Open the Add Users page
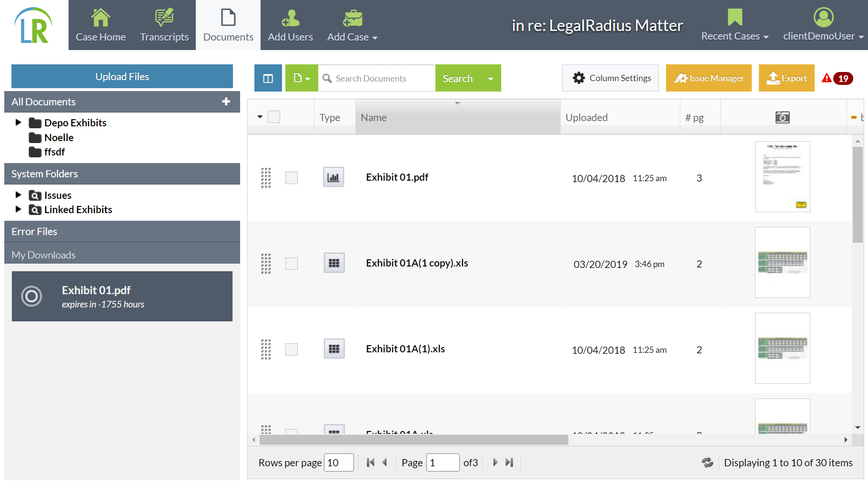The width and height of the screenshot is (868, 482). (x=290, y=25)
